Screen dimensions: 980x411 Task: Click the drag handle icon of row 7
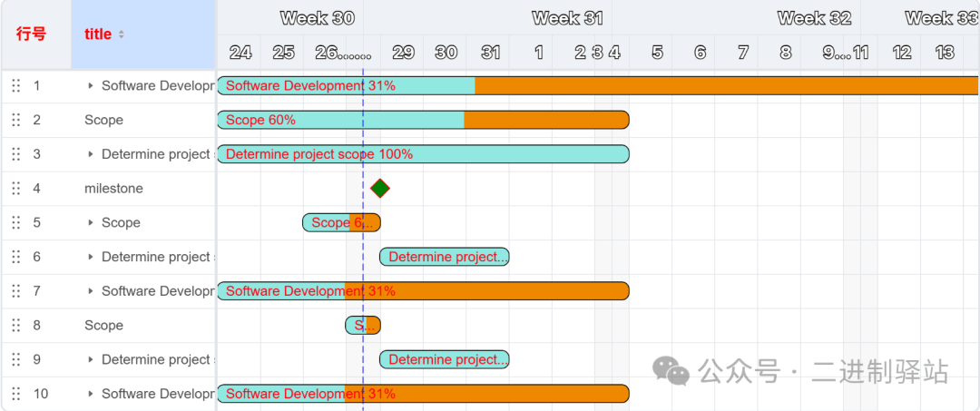click(15, 291)
